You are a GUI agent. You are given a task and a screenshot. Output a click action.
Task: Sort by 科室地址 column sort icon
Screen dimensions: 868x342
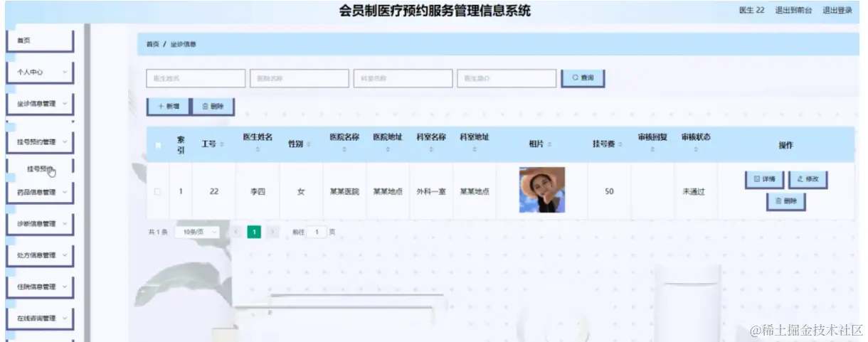[x=475, y=149]
